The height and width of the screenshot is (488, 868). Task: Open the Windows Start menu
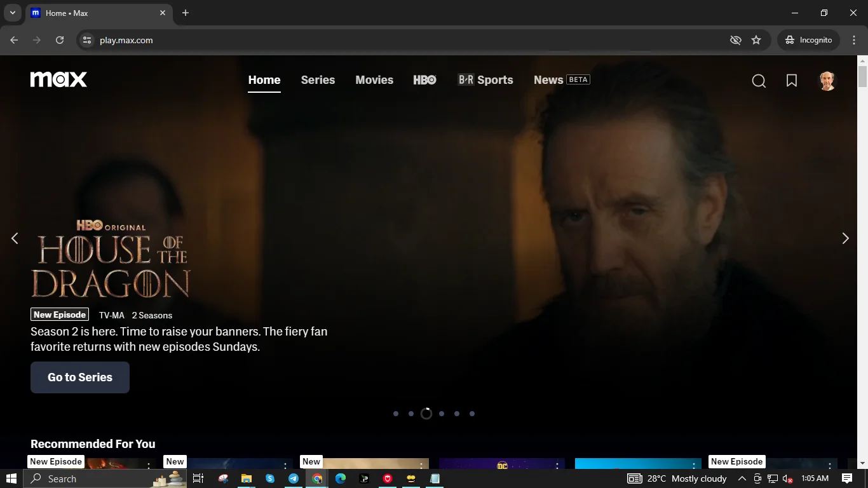point(11,478)
